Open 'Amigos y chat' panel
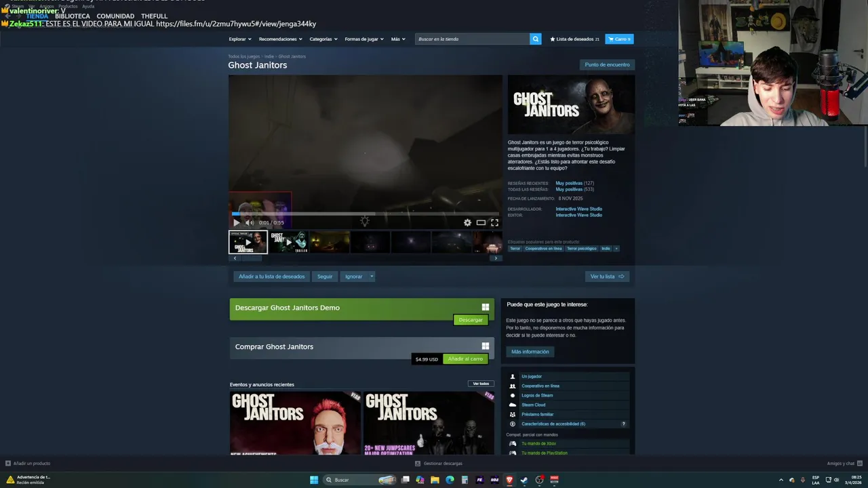 [844, 464]
